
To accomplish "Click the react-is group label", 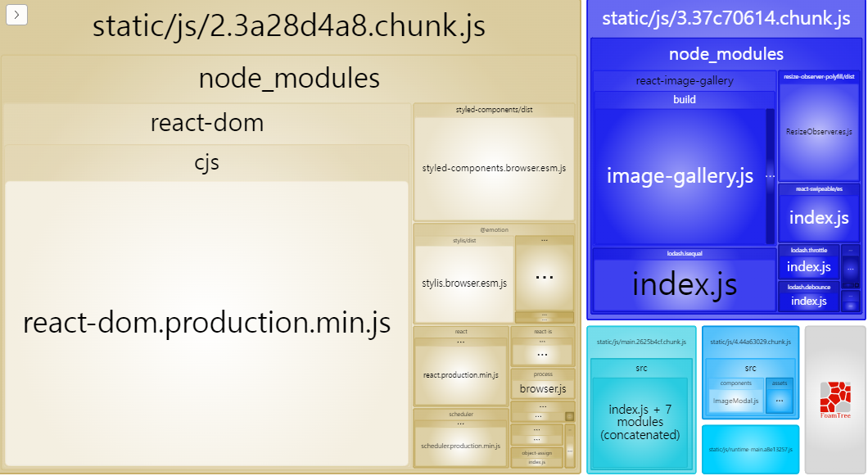I will tap(542, 331).
